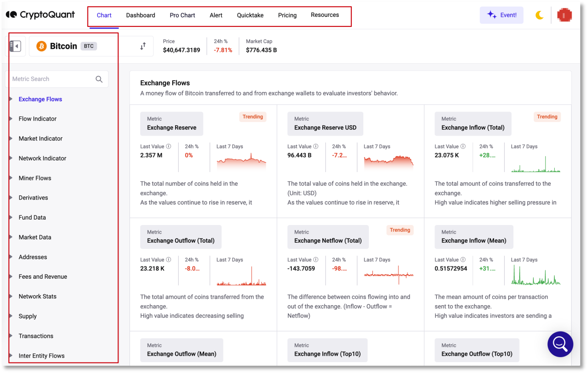This screenshot has height=373, width=588.
Task: Select Network Stats category
Action: [x=37, y=296]
